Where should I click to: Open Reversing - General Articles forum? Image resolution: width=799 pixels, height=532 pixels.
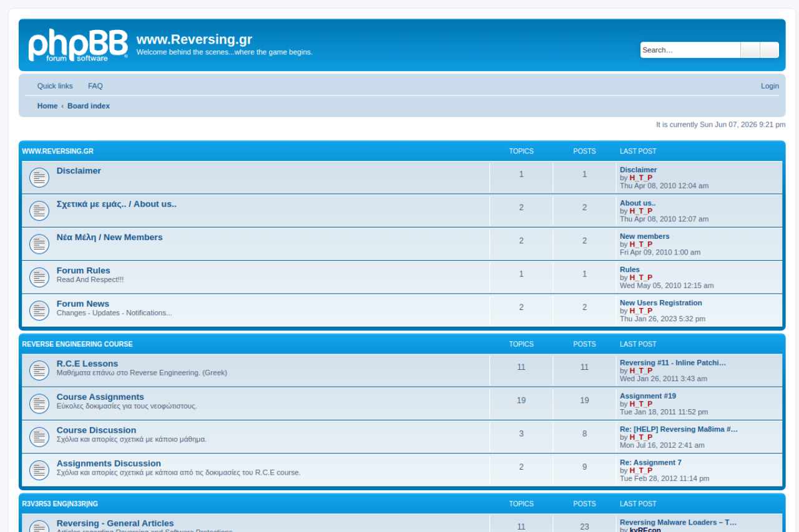115,523
